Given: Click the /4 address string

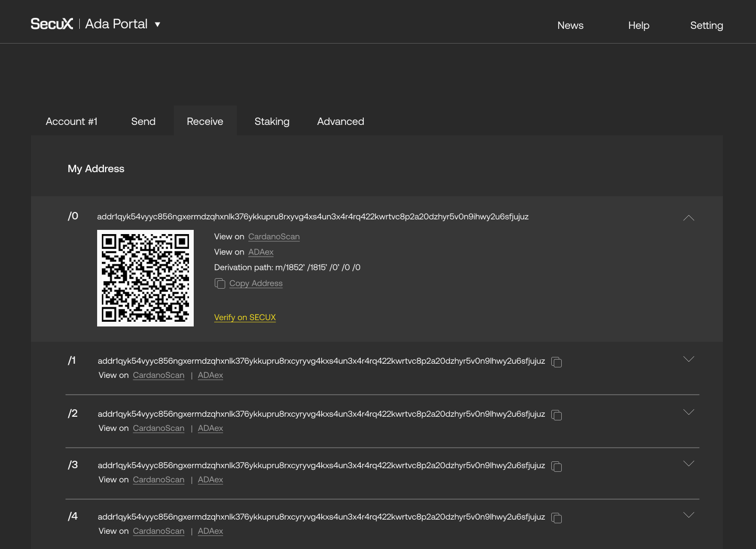Looking at the screenshot, I should click(321, 517).
